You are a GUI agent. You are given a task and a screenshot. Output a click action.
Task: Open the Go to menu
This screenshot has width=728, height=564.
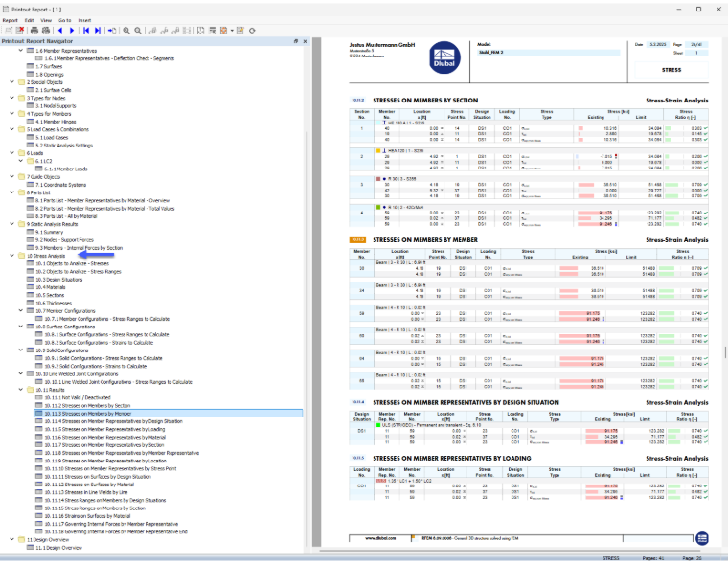tap(65, 20)
